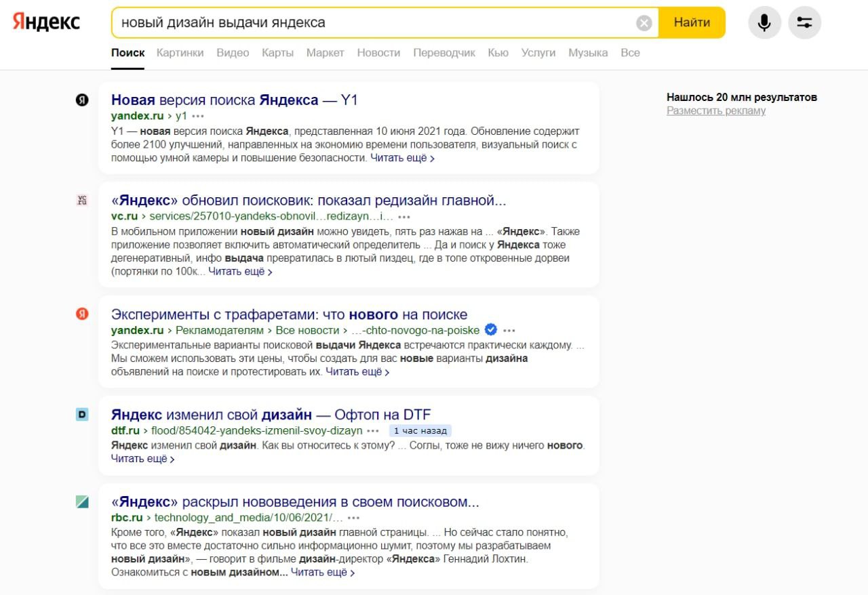Click the dtf.ru 'flood/854042' path
Viewport: 868px width, 595px height.
click(257, 430)
